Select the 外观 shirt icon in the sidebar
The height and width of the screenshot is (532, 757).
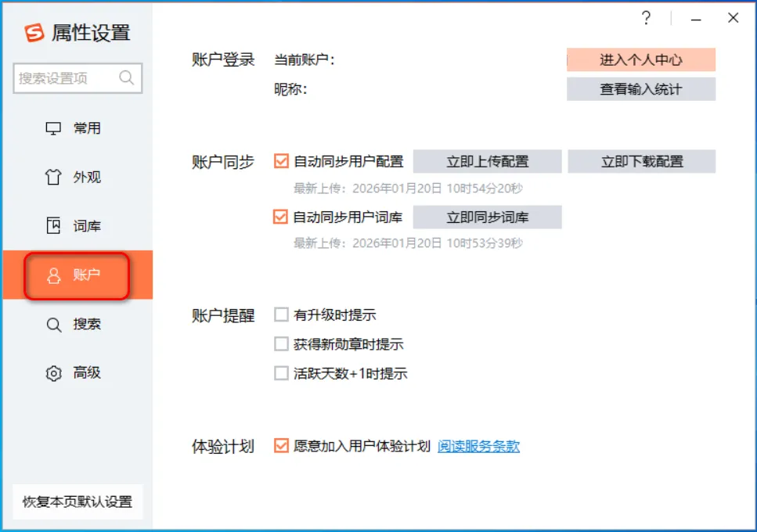(x=74, y=177)
